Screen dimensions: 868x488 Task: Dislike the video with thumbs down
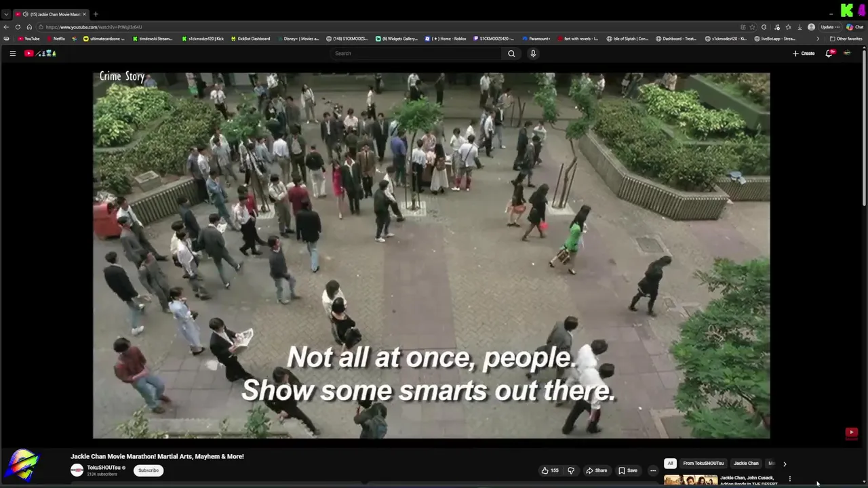[571, 470]
